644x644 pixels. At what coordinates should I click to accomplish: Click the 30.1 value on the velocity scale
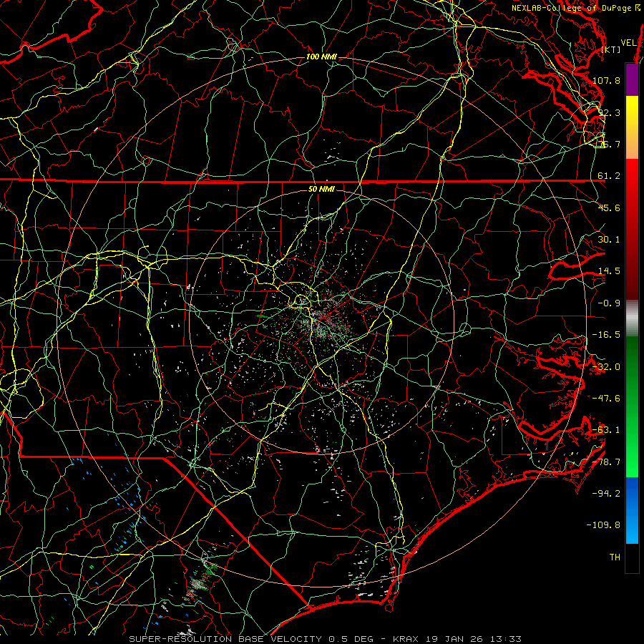(609, 240)
